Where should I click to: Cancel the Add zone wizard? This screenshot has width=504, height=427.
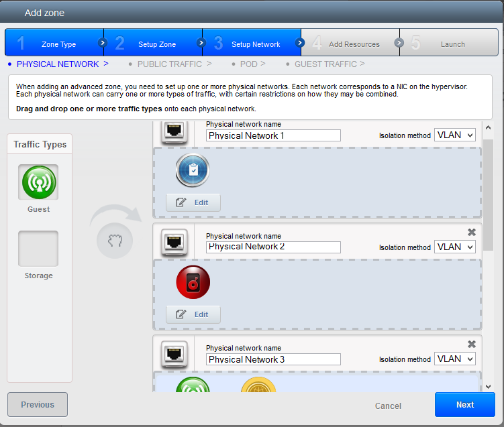[388, 406]
